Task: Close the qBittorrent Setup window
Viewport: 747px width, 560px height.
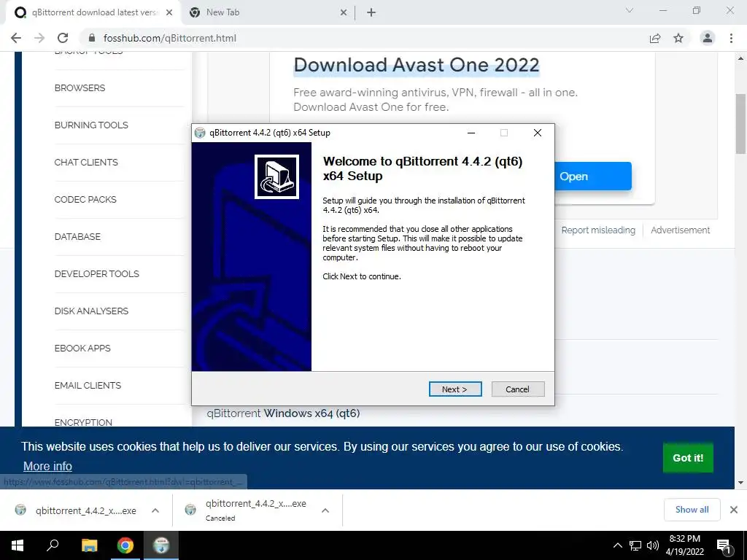Action: (538, 133)
